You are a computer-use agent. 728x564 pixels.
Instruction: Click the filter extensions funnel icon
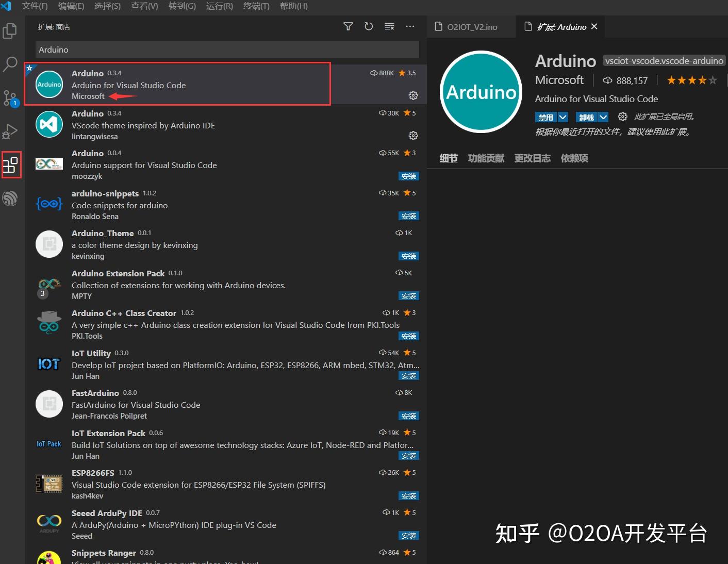[349, 26]
